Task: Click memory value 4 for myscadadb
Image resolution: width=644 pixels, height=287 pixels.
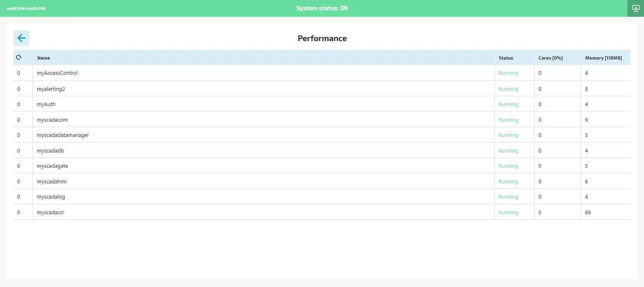Action: point(586,151)
